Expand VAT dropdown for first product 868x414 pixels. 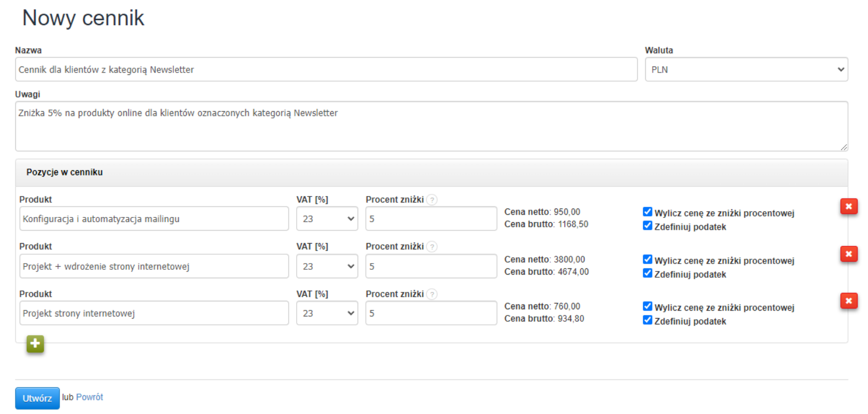click(x=327, y=219)
